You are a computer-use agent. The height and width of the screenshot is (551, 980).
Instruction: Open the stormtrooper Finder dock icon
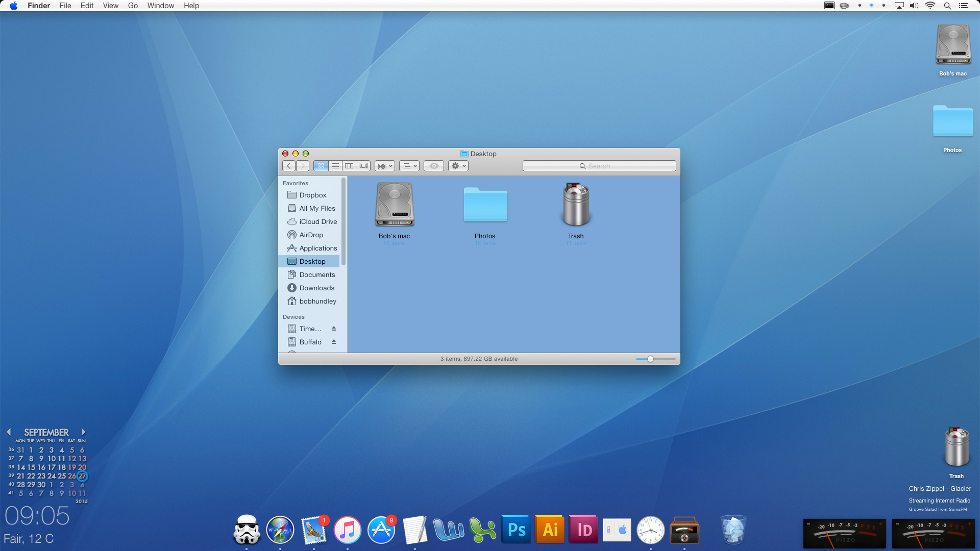coord(247,530)
